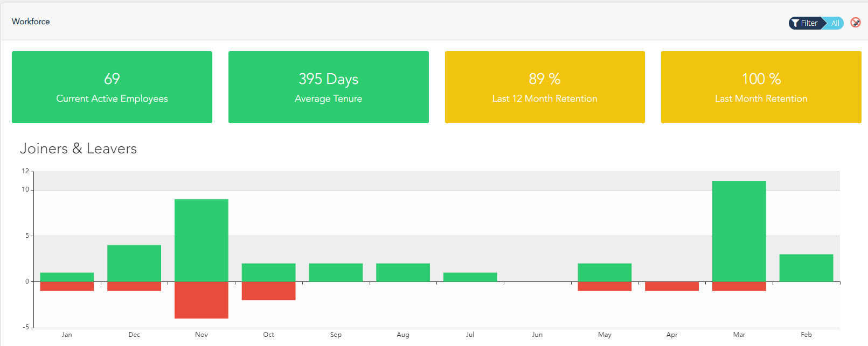Click the Jan axis label

tap(67, 335)
